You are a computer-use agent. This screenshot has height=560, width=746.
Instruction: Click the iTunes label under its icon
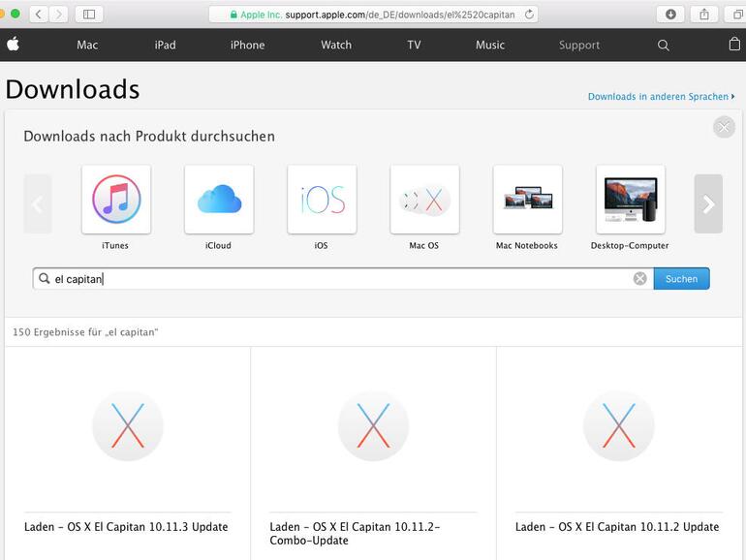[115, 245]
